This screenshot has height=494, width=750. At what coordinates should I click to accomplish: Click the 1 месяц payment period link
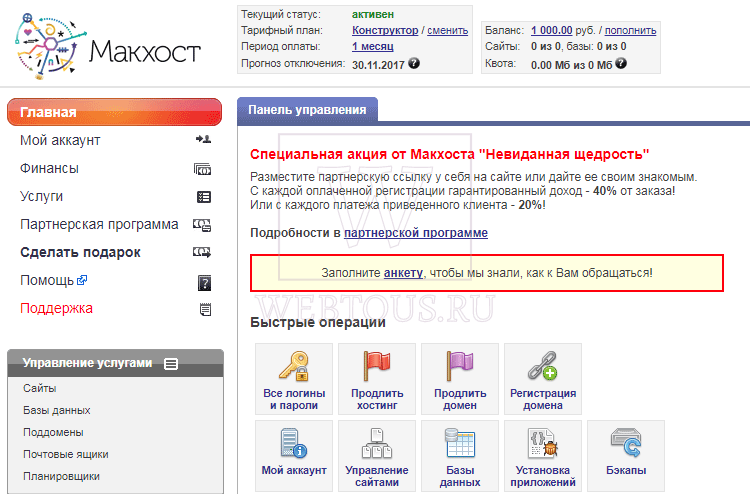(x=373, y=46)
